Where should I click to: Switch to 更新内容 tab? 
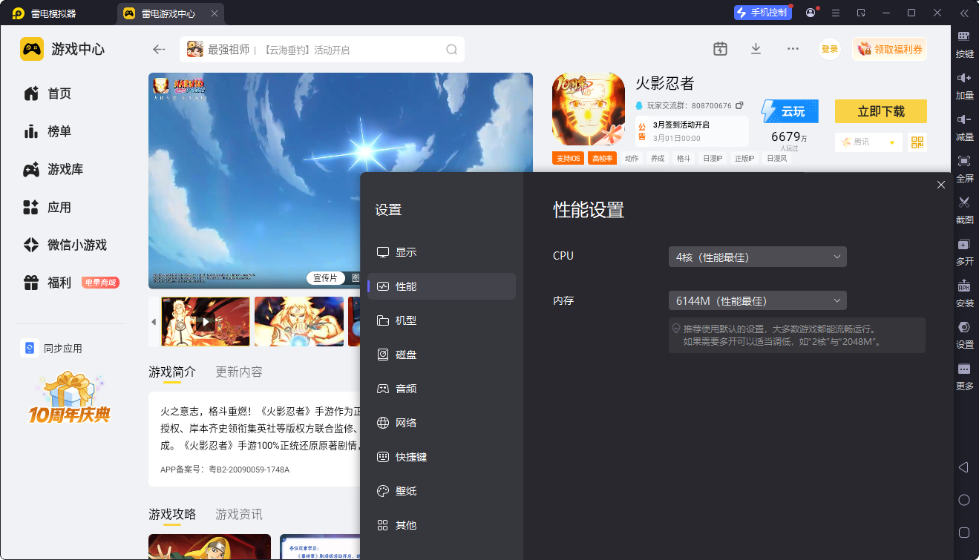239,372
